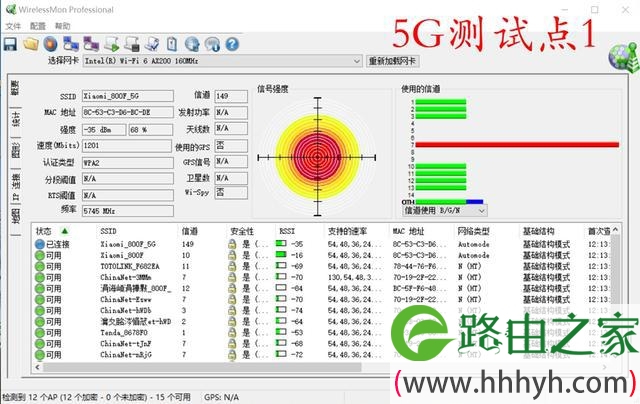The height and width of the screenshot is (404, 640).
Task: Click the Save floppy disk toolbar icon
Action: click(10, 44)
